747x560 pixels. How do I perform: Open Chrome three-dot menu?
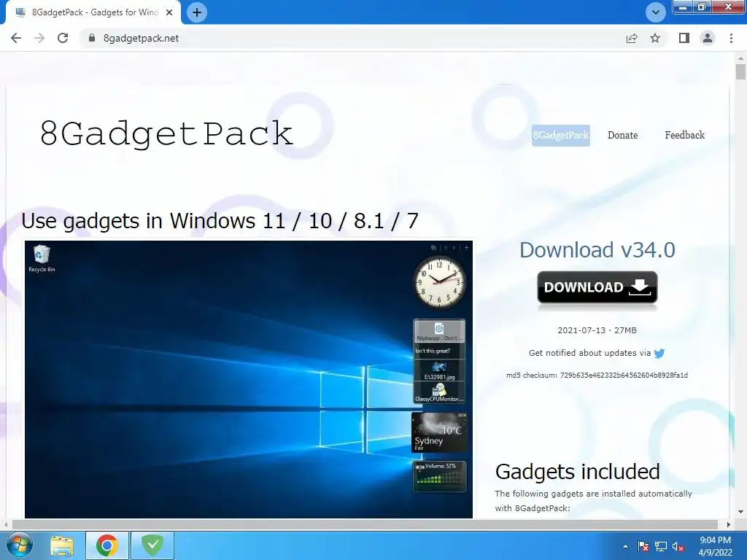tap(731, 38)
